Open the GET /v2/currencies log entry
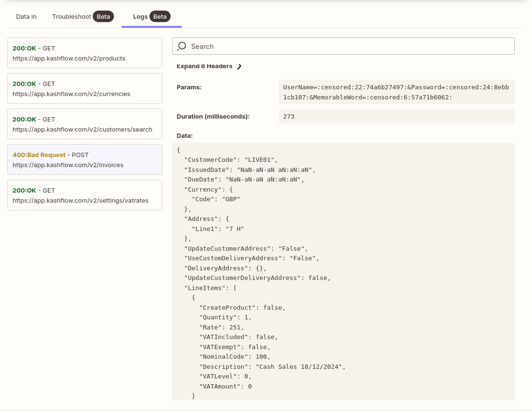Viewport: 532px width, 413px height. point(85,88)
